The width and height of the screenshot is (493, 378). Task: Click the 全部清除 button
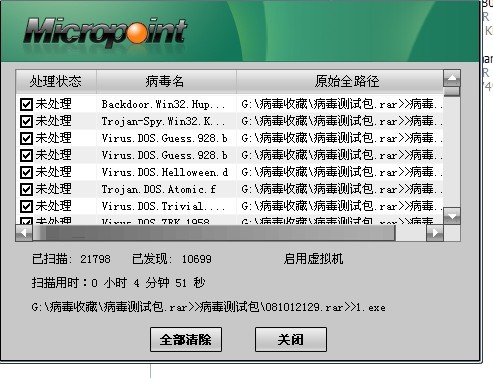pos(186,340)
